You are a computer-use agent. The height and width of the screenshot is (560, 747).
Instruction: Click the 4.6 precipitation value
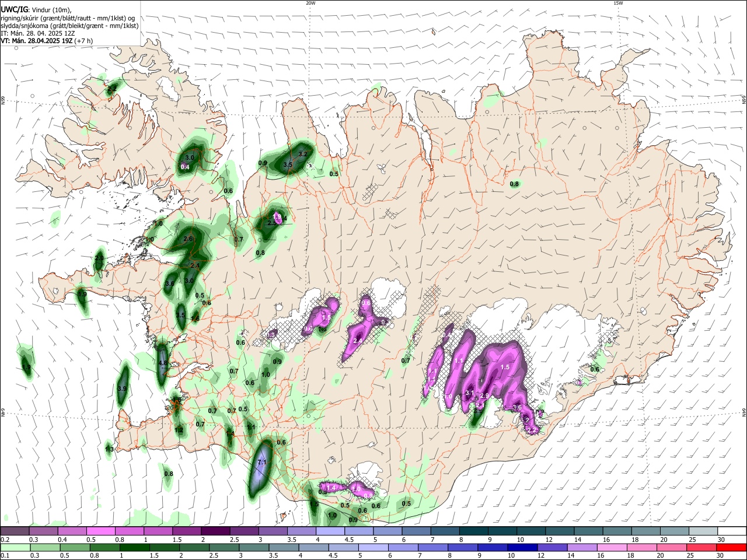tap(163, 363)
